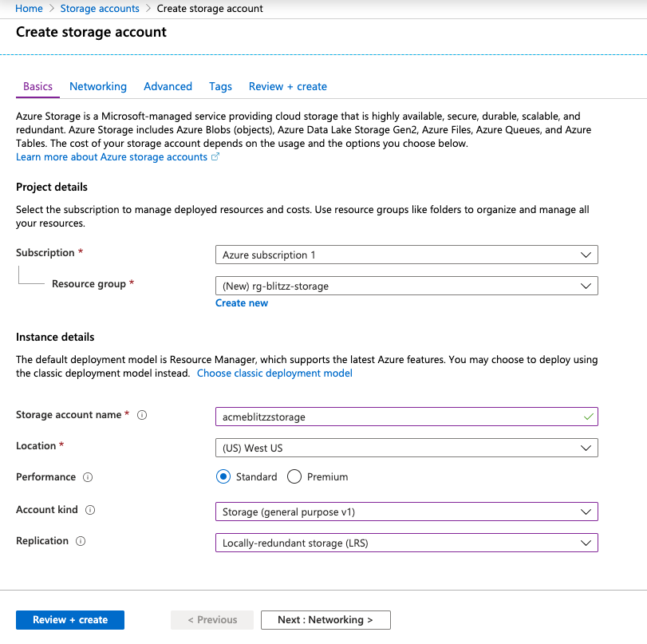Image resolution: width=647 pixels, height=644 pixels.
Task: Open the Resource group dropdown
Action: (406, 286)
